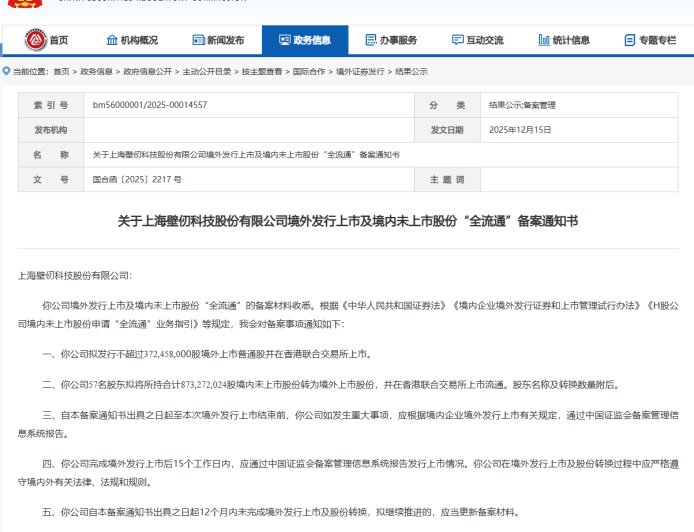
Task: Click the 主题词 label cell
Action: tap(447, 179)
